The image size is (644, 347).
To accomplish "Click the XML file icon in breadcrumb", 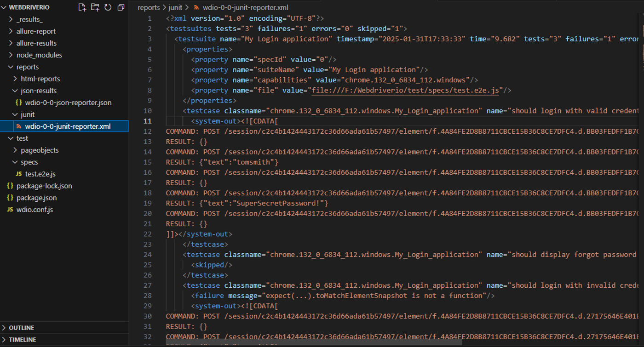I will pos(197,7).
